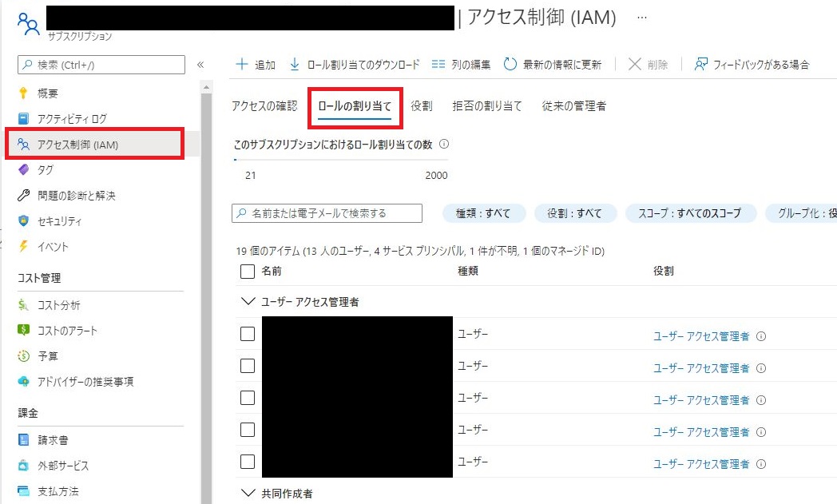
Task: Click the shield icon for セキュリティ
Action: 23,221
